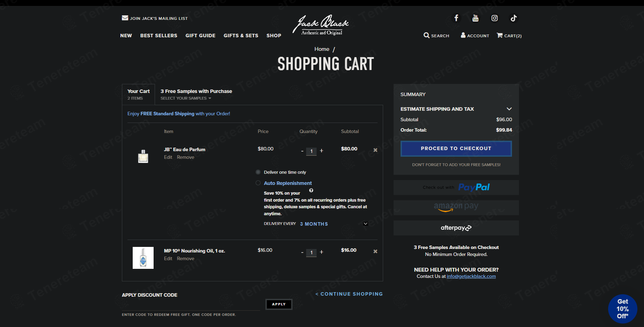Open the BEST SELLERS menu
644x327 pixels.
tap(159, 36)
